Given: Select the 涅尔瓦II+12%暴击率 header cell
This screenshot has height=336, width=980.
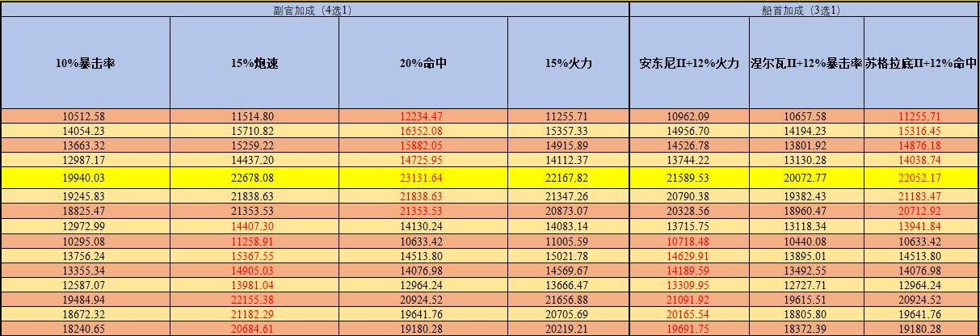Looking at the screenshot, I should pos(806,63).
